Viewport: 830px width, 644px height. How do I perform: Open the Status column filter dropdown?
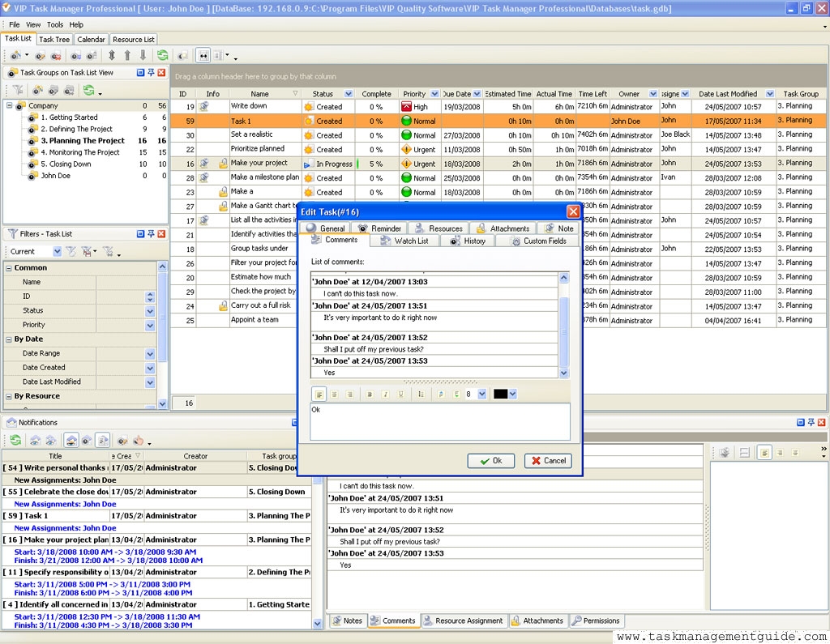349,94
